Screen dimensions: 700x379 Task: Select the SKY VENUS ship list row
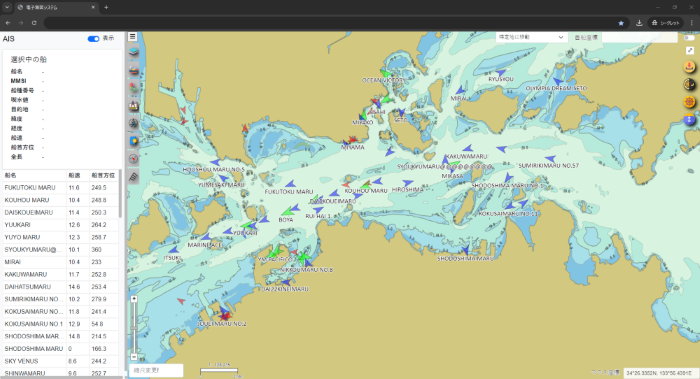(61, 361)
